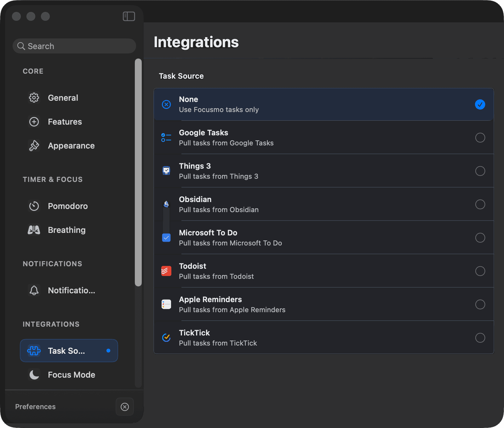Click the Features plus-circle icon
504x428 pixels.
pos(34,122)
